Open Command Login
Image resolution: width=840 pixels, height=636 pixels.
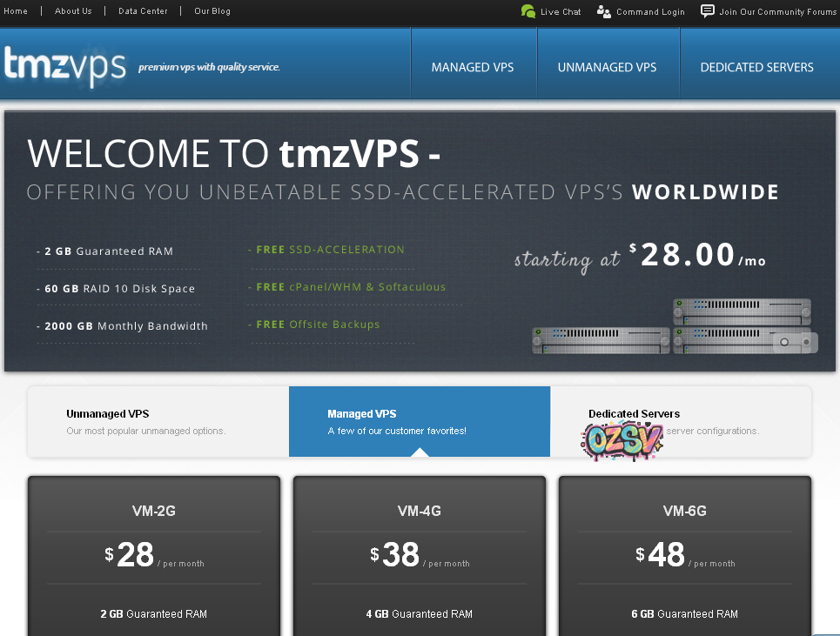(650, 12)
